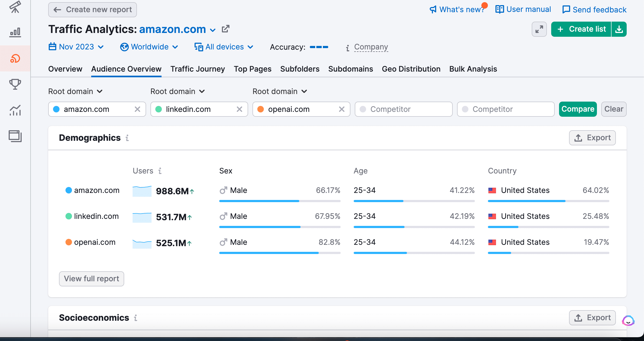644x341 pixels.
Task: Open the Subfolders tab
Action: click(300, 69)
